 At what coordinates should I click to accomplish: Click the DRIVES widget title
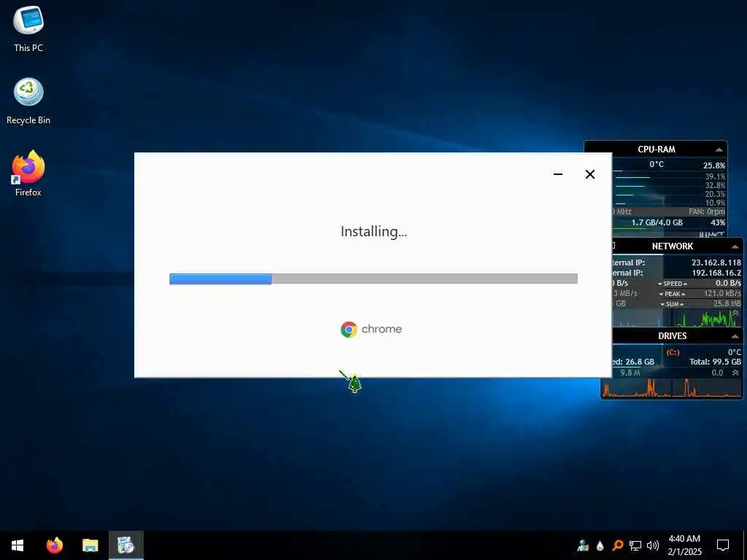672,335
